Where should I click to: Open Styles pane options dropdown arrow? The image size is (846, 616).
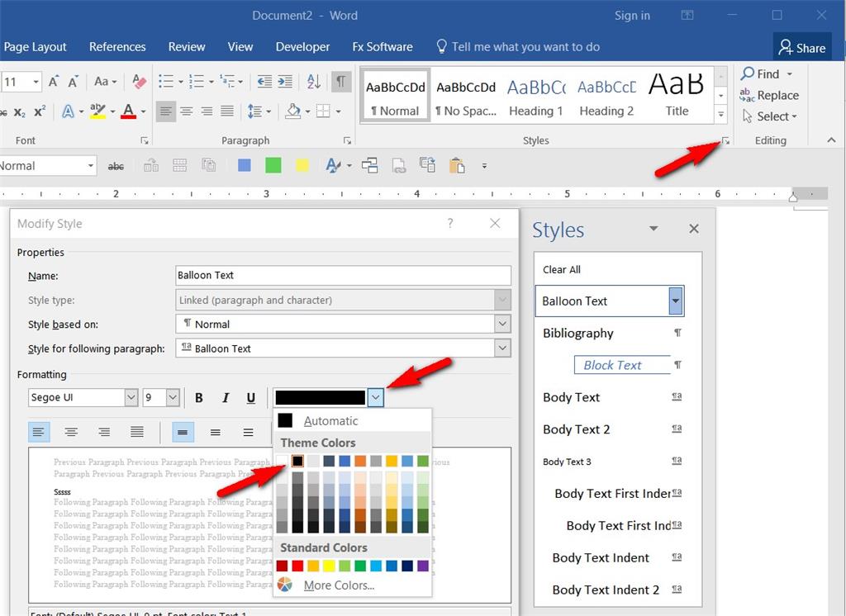[654, 229]
